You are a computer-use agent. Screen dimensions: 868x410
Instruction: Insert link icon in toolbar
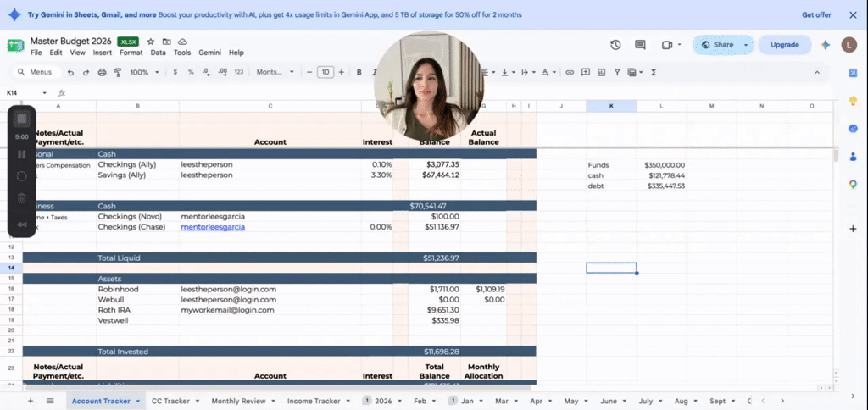point(570,73)
